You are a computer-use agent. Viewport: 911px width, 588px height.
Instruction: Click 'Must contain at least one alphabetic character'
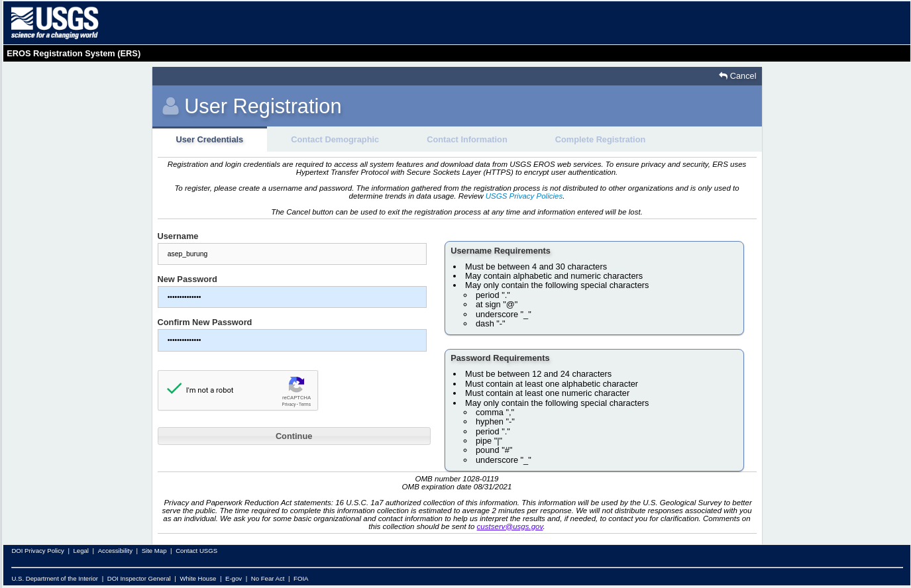click(551, 384)
